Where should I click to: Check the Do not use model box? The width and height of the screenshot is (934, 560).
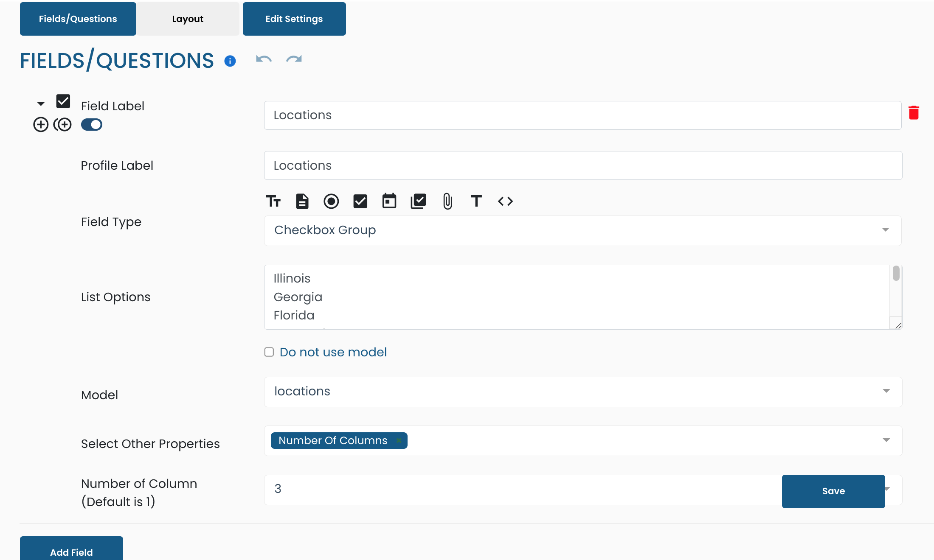[x=269, y=352]
